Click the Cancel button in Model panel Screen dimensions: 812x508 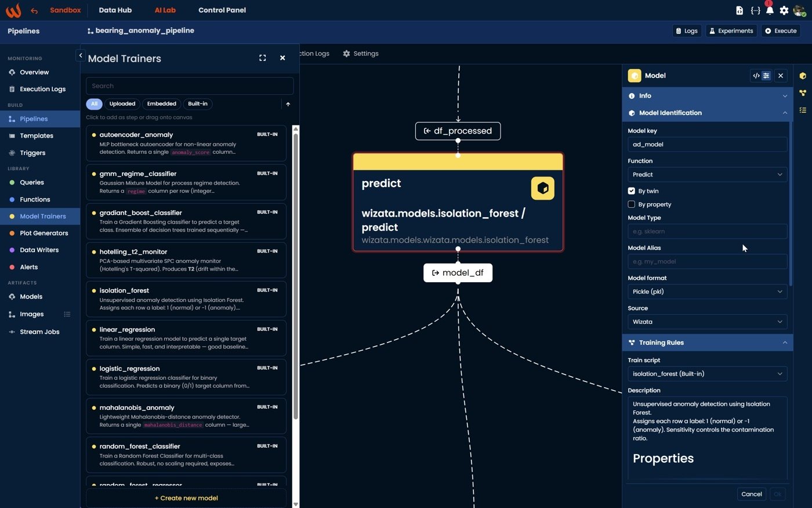coord(752,494)
